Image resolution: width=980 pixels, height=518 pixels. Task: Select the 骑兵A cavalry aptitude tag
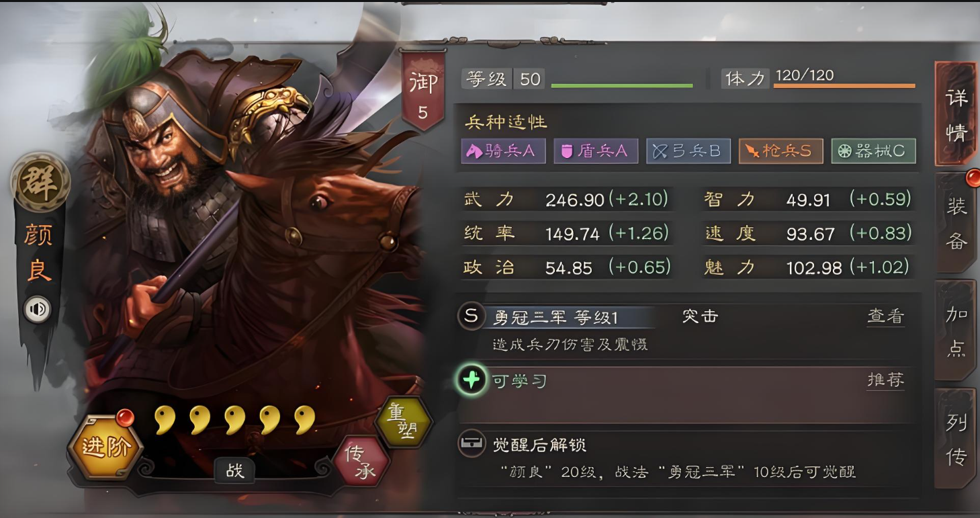tap(503, 151)
